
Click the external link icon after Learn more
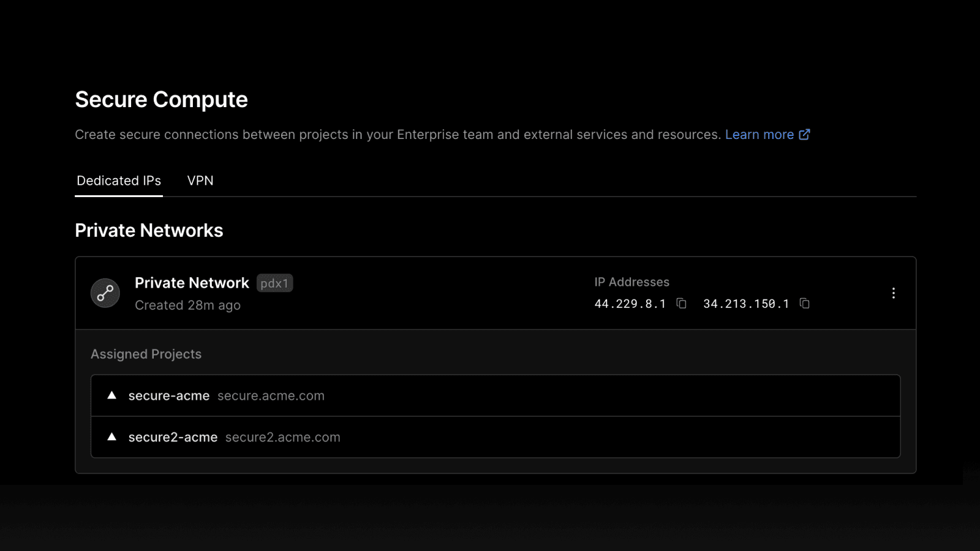tap(804, 135)
